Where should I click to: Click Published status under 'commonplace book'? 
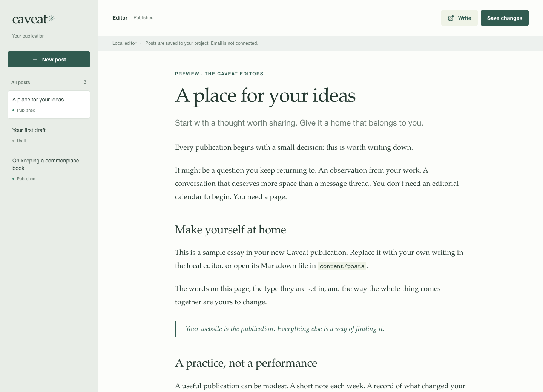tap(24, 179)
